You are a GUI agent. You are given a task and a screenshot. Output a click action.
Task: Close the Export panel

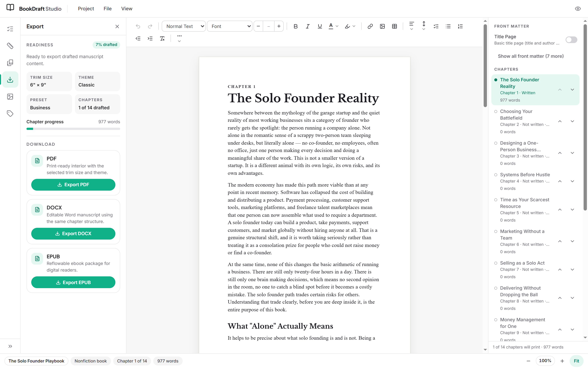point(117,26)
